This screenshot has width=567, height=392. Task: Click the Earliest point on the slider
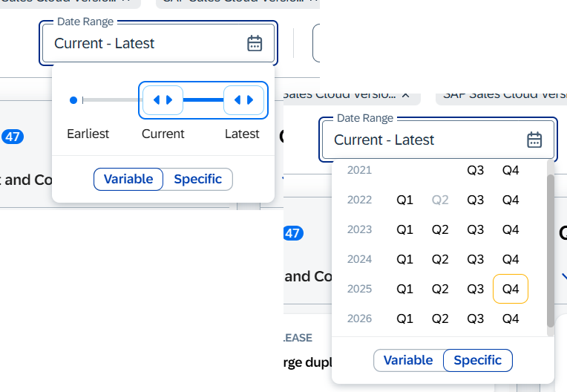tap(73, 100)
